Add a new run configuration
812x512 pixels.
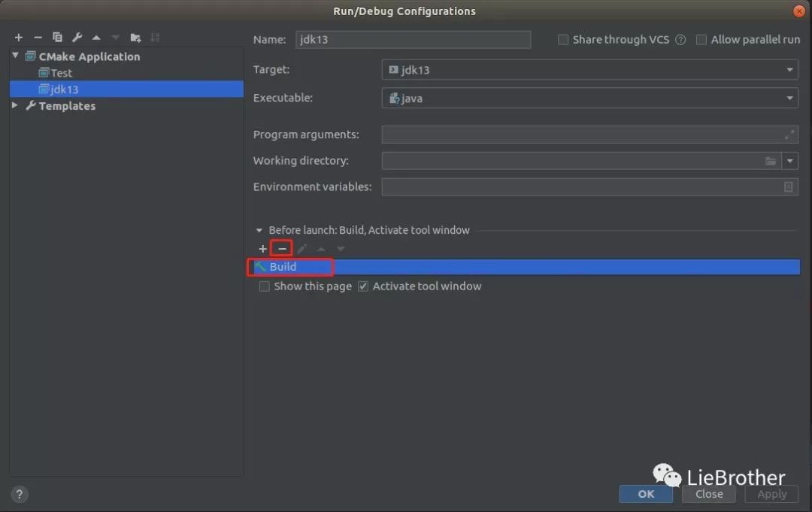(x=19, y=38)
